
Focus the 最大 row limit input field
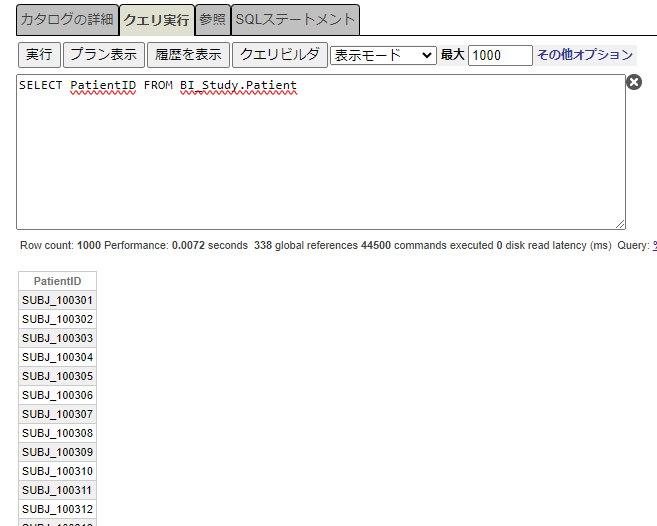[500, 55]
